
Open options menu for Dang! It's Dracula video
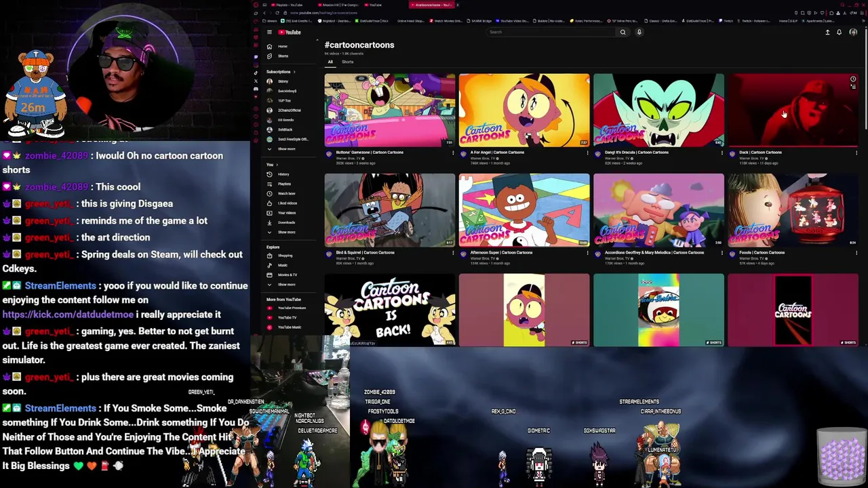(722, 153)
